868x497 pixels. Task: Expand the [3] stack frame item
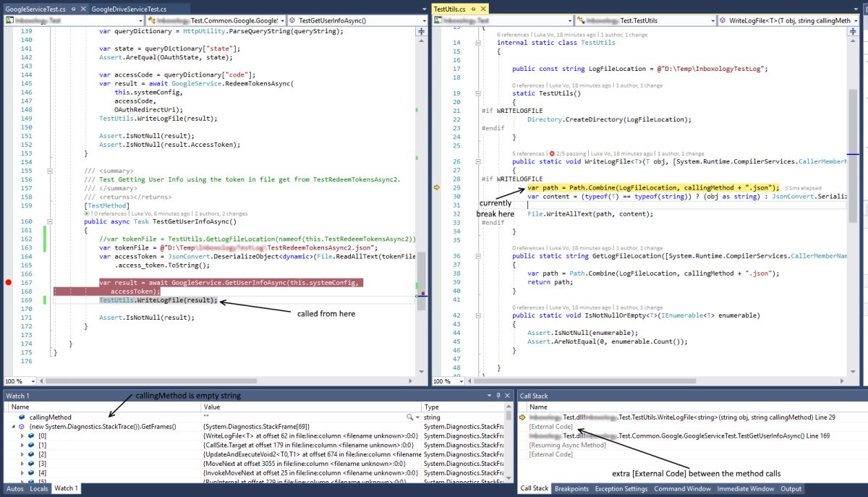point(22,464)
